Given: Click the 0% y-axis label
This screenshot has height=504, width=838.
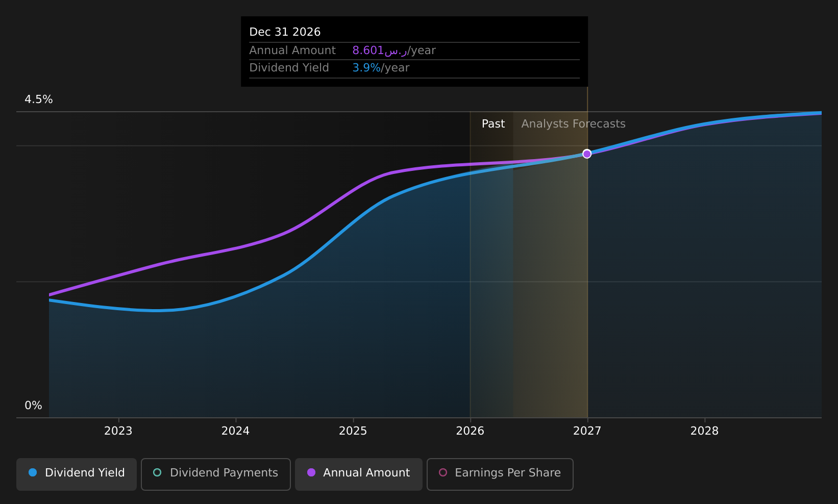Looking at the screenshot, I should pos(34,406).
